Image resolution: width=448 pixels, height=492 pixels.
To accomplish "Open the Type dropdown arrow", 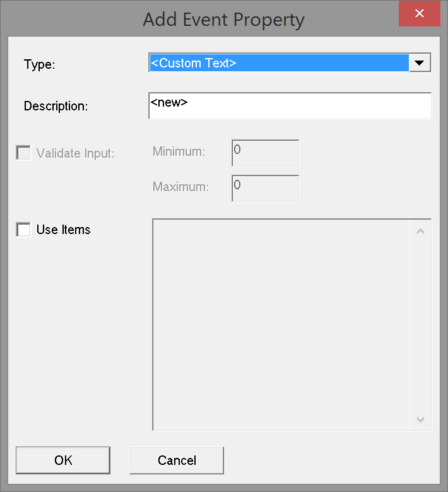I will click(x=420, y=63).
